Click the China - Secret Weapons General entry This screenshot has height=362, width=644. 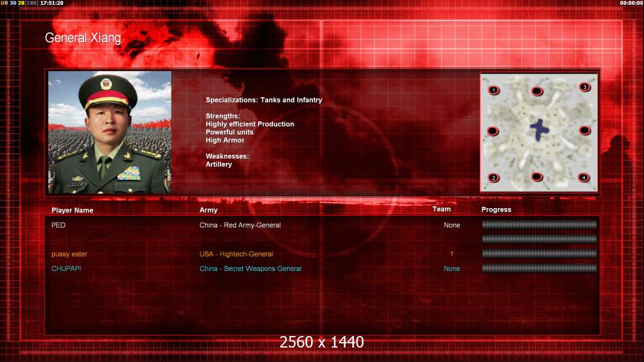pos(251,268)
